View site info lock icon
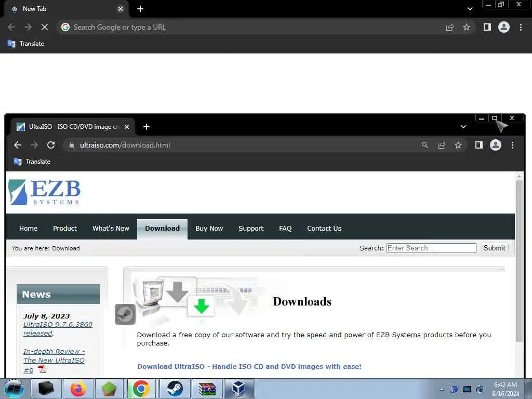This screenshot has width=532, height=399. point(72,145)
